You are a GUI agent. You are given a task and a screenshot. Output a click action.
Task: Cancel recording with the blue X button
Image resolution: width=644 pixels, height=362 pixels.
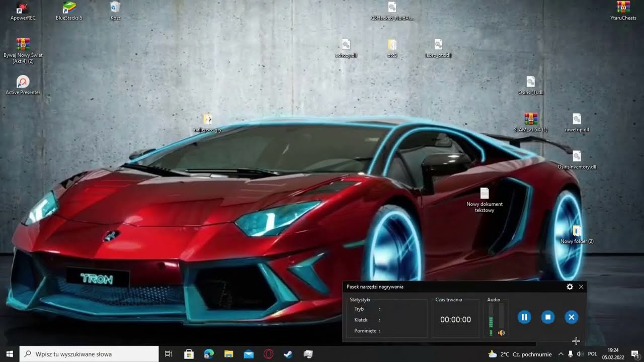pos(571,317)
